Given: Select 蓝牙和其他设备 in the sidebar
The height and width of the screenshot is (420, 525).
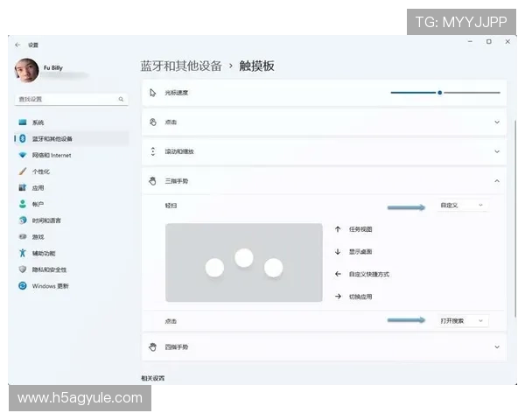Looking at the screenshot, I should click(72, 138).
